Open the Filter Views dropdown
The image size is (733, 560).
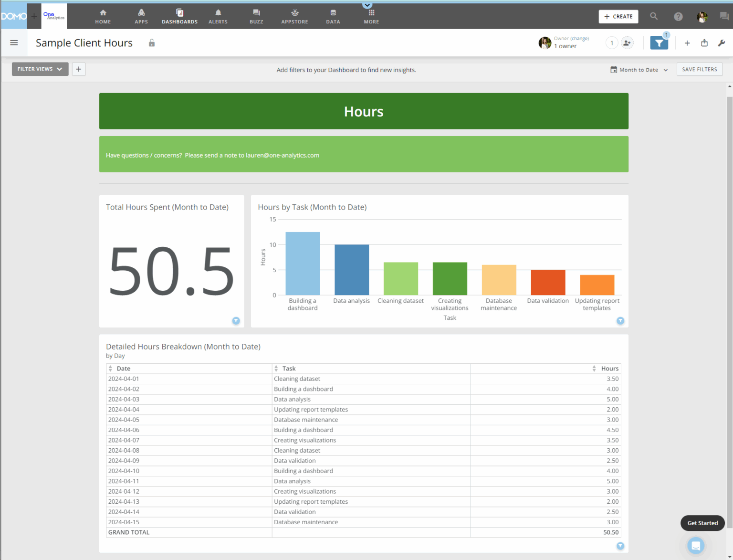click(x=40, y=69)
